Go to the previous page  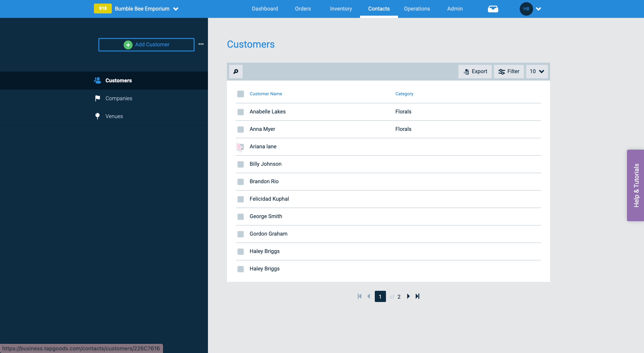pos(369,296)
